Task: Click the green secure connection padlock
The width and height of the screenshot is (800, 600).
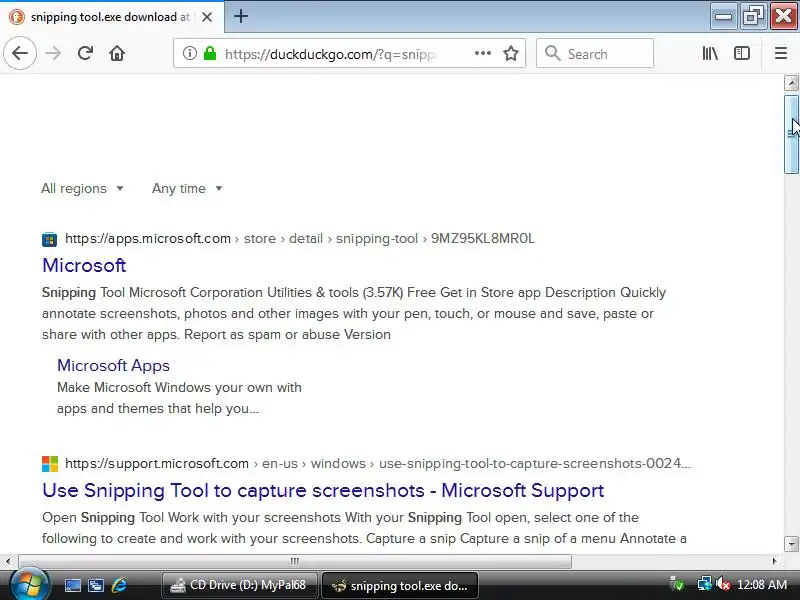Action: pyautogui.click(x=210, y=53)
